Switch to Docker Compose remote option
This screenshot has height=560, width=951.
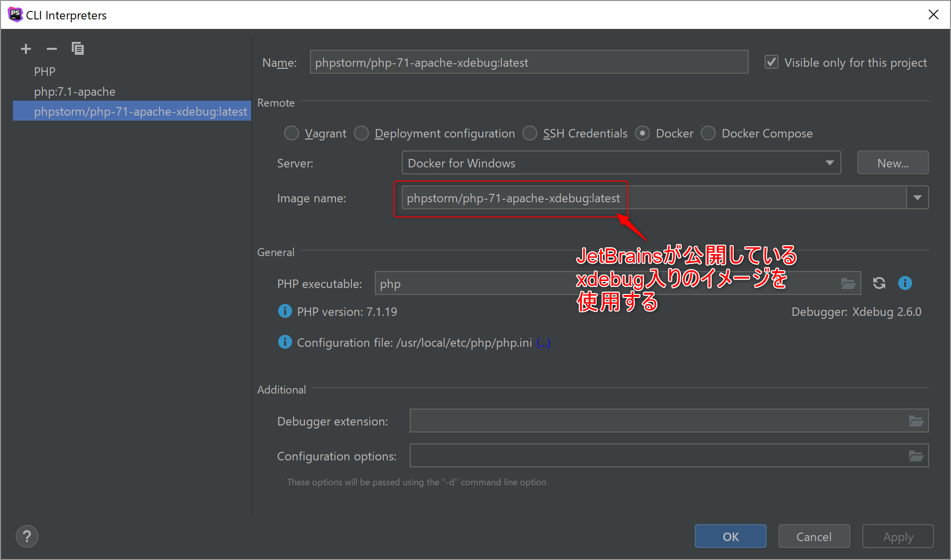click(708, 134)
